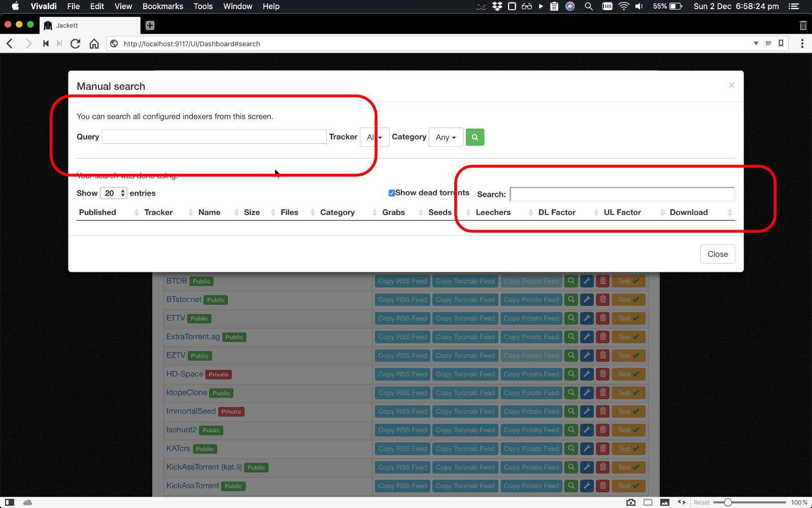Click Copy Torznab Feed for ExtraTorrent.ag

(x=465, y=337)
